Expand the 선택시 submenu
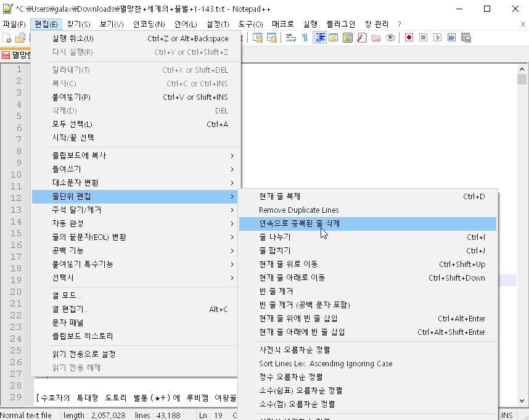The height and width of the screenshot is (420, 529). tap(135, 278)
